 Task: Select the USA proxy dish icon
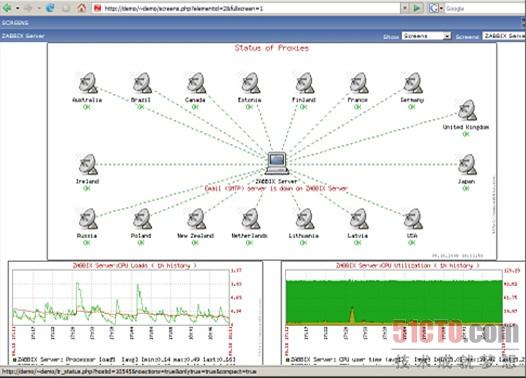point(413,219)
